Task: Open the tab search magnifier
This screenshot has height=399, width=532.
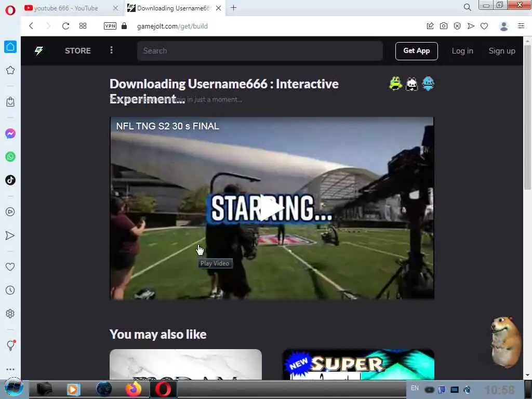Action: (x=467, y=7)
